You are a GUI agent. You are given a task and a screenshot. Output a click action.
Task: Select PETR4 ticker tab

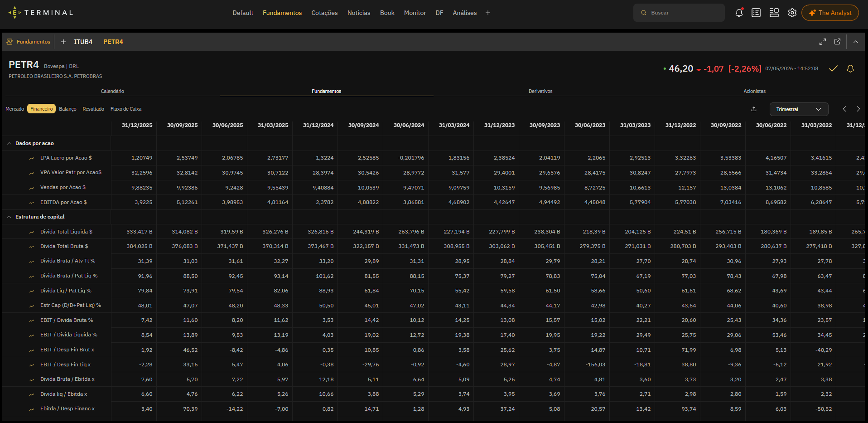click(113, 42)
